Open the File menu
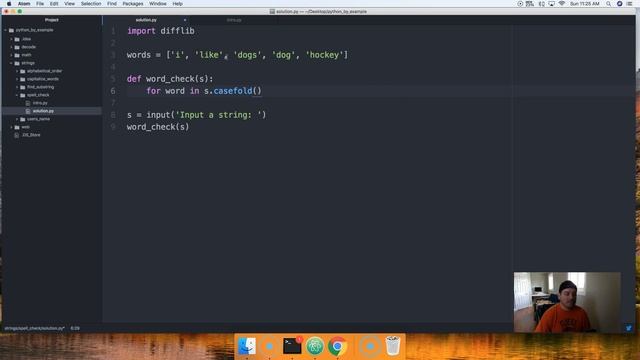 pos(40,4)
